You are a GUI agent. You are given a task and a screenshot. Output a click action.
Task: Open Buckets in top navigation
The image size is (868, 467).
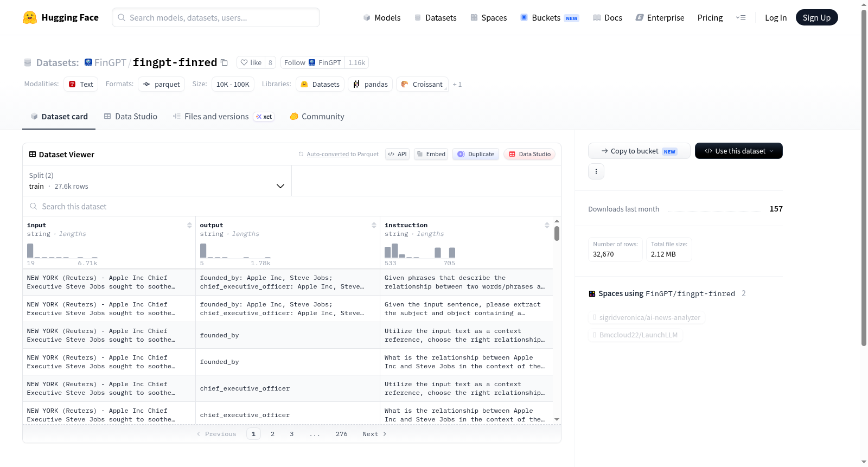550,17
